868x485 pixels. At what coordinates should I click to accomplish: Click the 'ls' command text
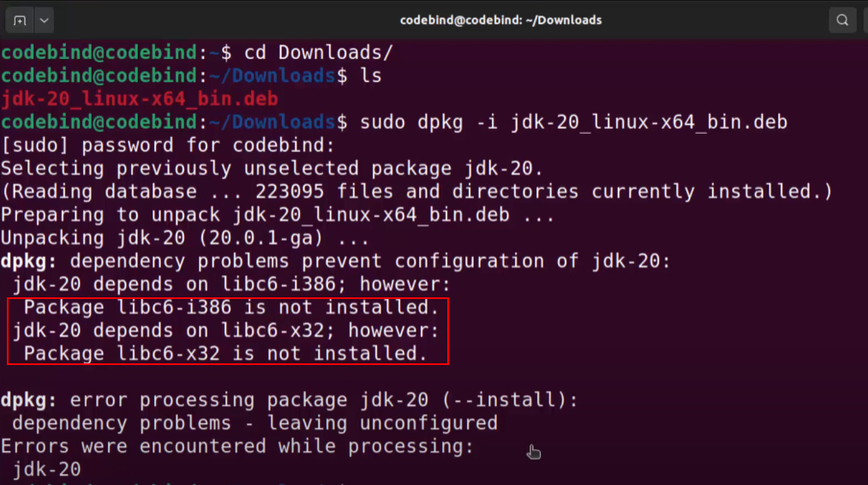[371, 76]
